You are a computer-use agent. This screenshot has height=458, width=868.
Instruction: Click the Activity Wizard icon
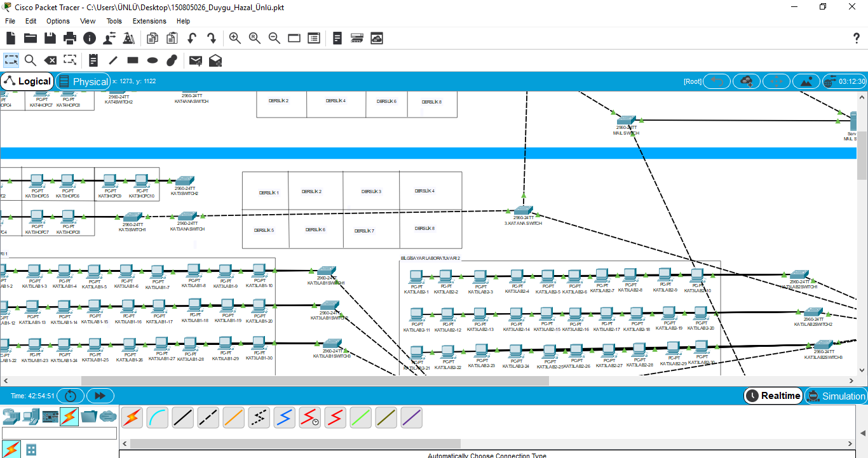click(129, 39)
